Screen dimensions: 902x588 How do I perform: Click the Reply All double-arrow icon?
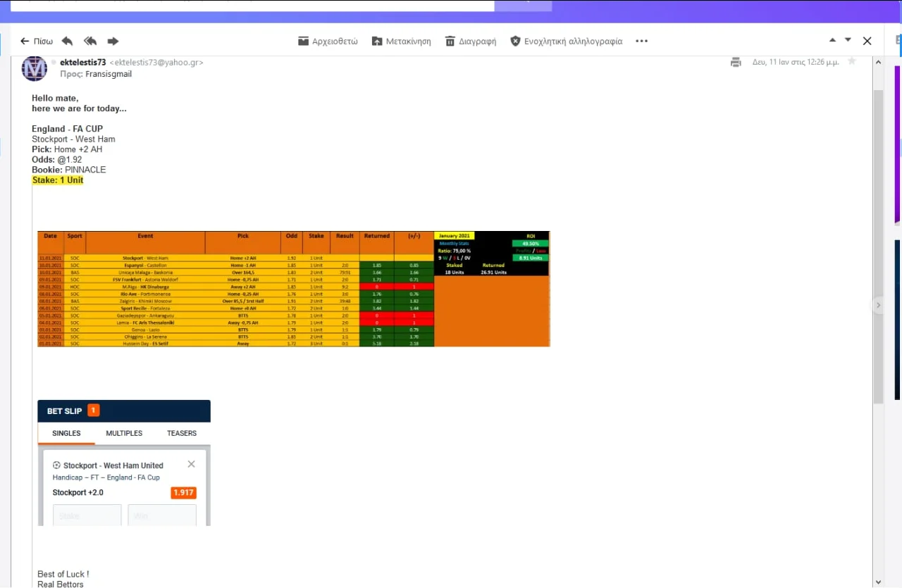click(x=90, y=41)
